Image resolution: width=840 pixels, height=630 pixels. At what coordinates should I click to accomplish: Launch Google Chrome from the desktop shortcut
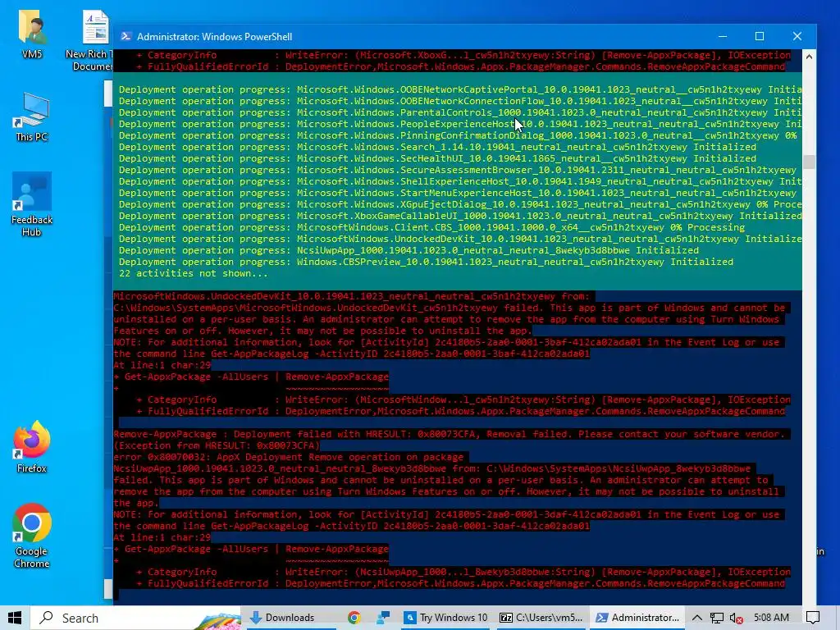click(x=32, y=535)
